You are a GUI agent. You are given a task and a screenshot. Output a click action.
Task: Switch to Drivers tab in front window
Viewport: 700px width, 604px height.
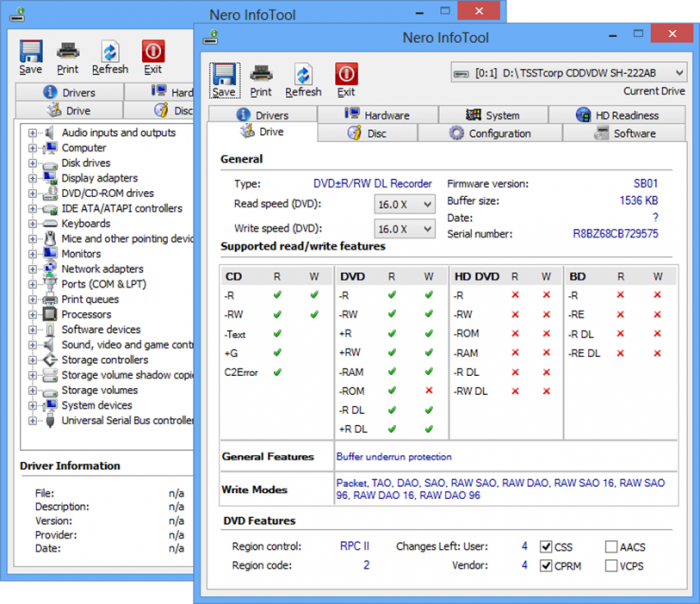pyautogui.click(x=263, y=115)
